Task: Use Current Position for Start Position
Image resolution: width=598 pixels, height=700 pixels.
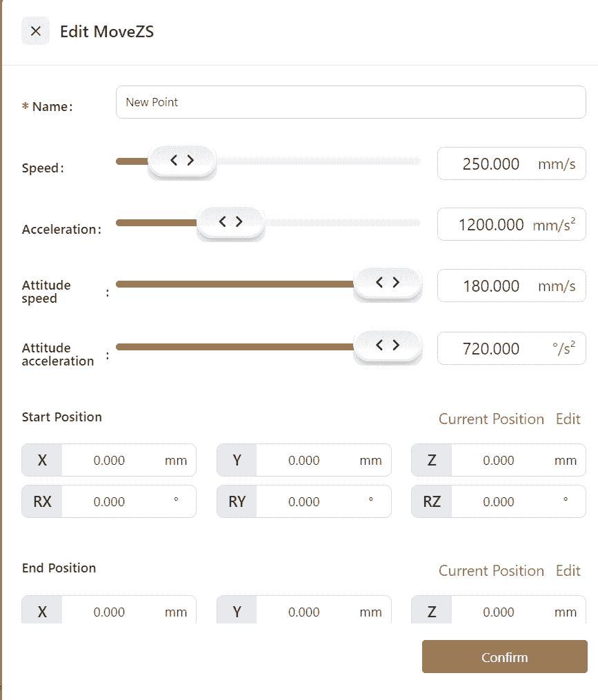Action: 491,419
